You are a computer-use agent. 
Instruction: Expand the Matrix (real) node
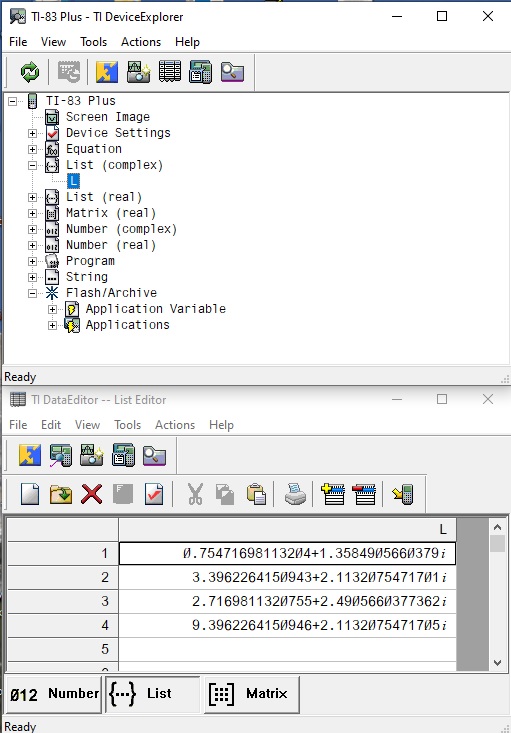32,213
